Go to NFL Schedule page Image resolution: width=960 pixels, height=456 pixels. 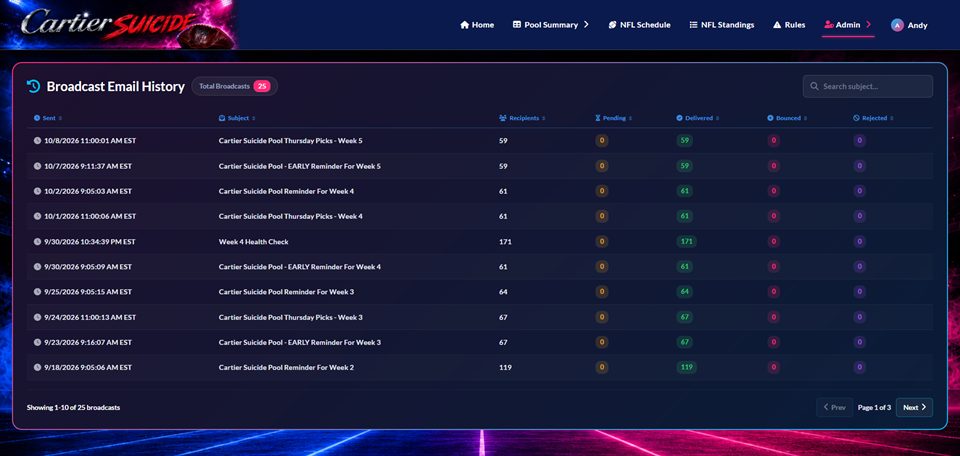[x=639, y=25]
